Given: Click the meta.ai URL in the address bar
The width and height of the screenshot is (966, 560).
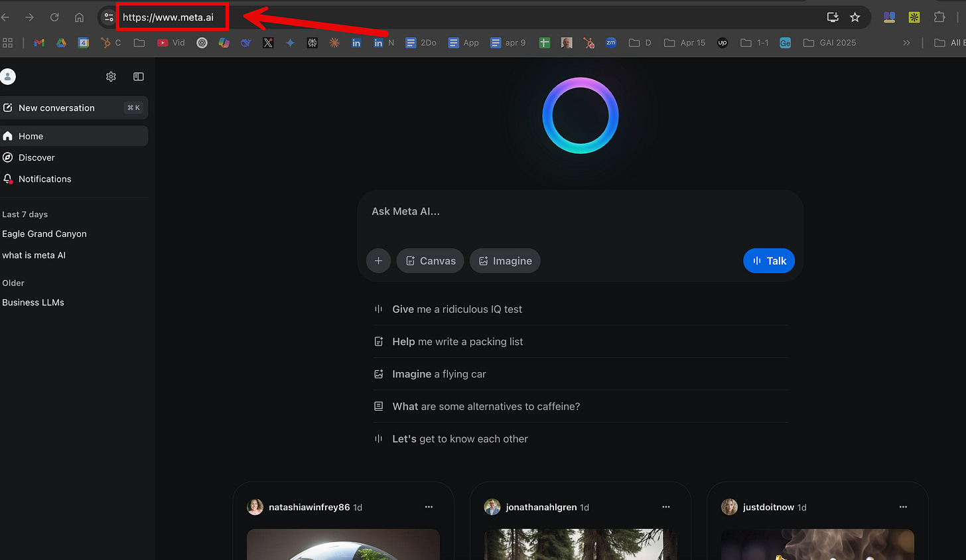Looking at the screenshot, I should [x=168, y=17].
